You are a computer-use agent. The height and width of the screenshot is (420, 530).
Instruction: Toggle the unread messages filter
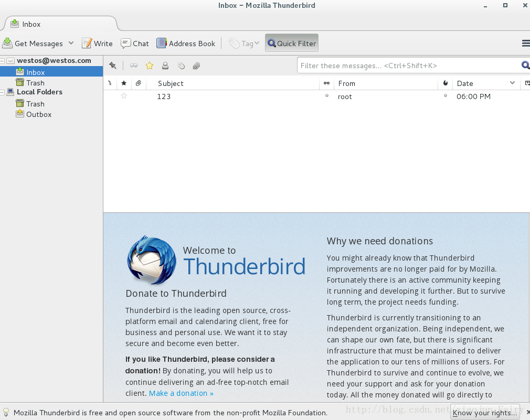(x=134, y=66)
